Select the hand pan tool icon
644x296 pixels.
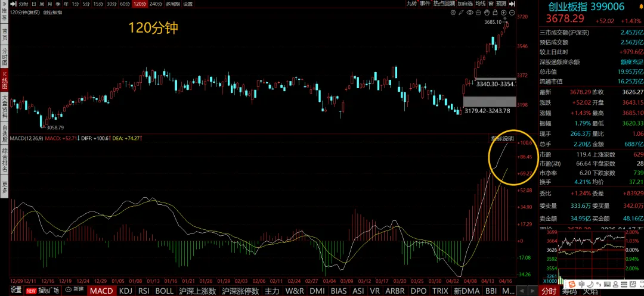[487, 13]
